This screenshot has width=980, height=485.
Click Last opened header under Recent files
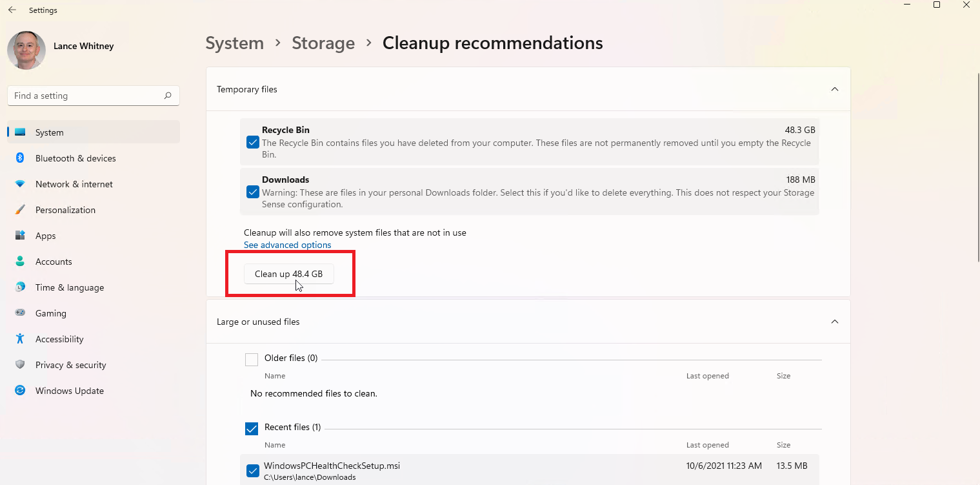pos(708,445)
